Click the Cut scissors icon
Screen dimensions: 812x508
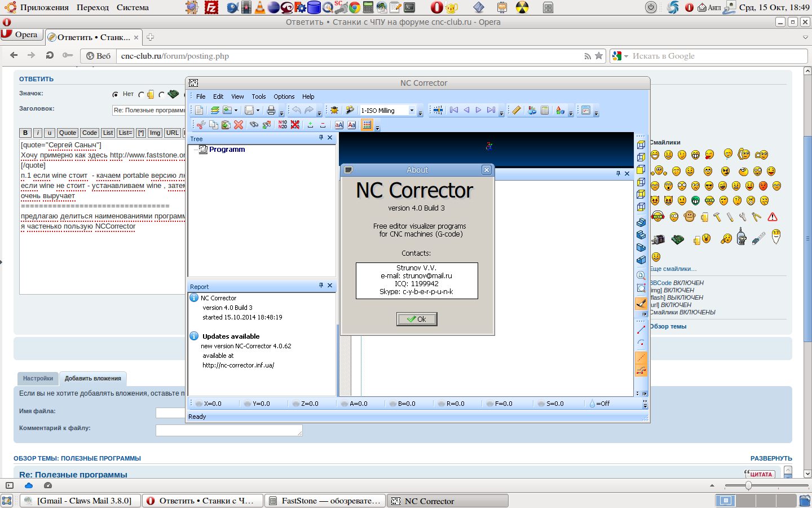pos(201,125)
